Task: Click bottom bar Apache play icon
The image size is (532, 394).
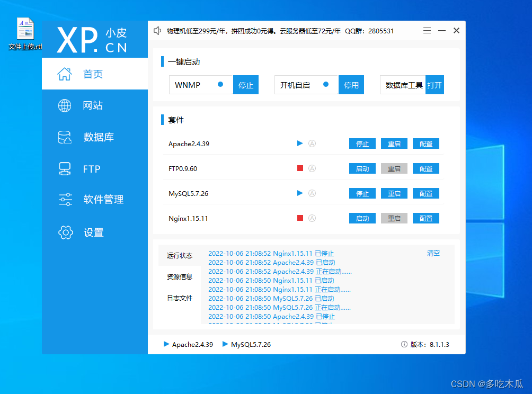Action: [x=166, y=344]
